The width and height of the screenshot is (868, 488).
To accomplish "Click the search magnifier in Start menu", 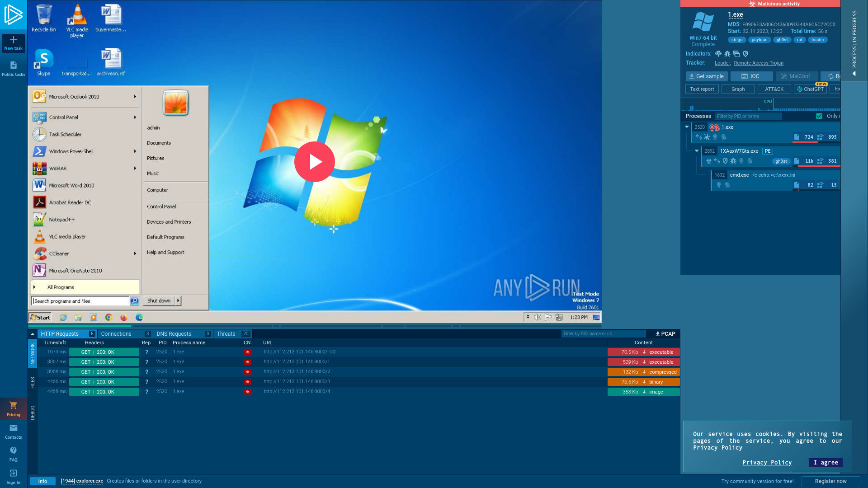I will coord(134,301).
